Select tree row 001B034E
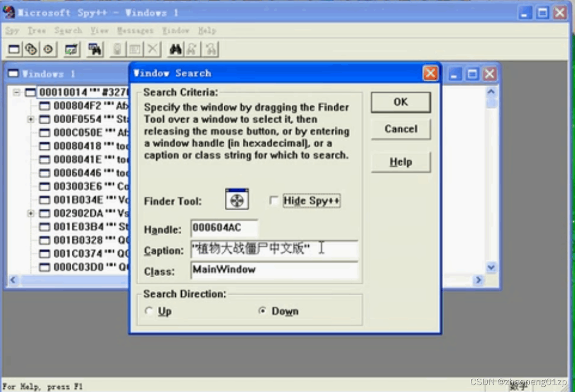The image size is (575, 392). 90,200
